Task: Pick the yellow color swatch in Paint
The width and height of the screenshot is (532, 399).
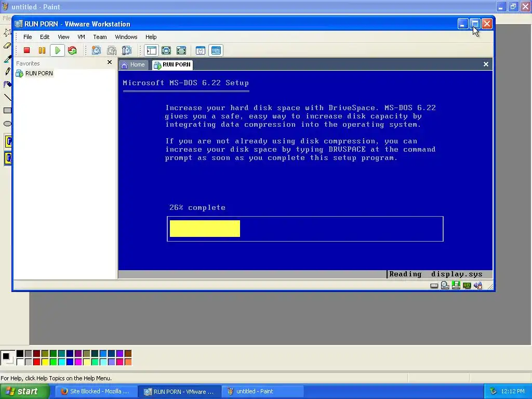Action: tap(45, 362)
